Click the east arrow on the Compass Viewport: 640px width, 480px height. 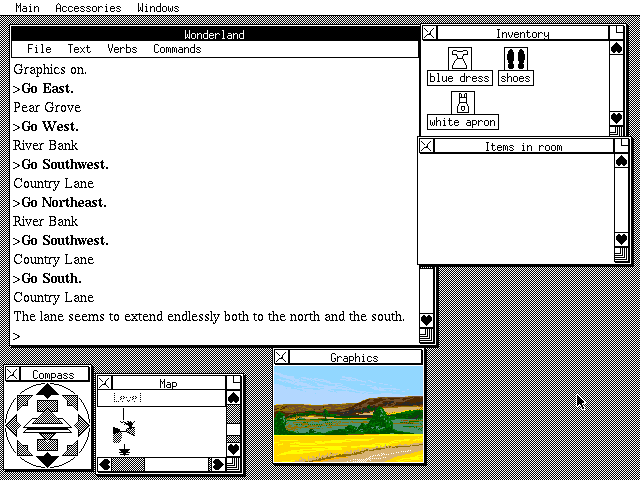click(82, 425)
